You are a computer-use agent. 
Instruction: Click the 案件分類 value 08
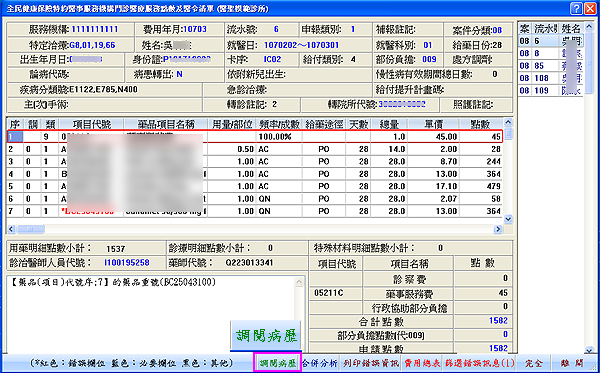pyautogui.click(x=497, y=30)
